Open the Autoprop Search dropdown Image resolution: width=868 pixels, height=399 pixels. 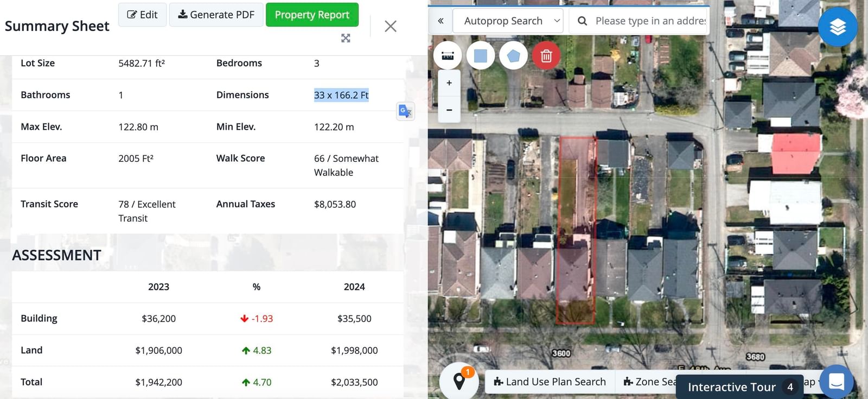(508, 21)
